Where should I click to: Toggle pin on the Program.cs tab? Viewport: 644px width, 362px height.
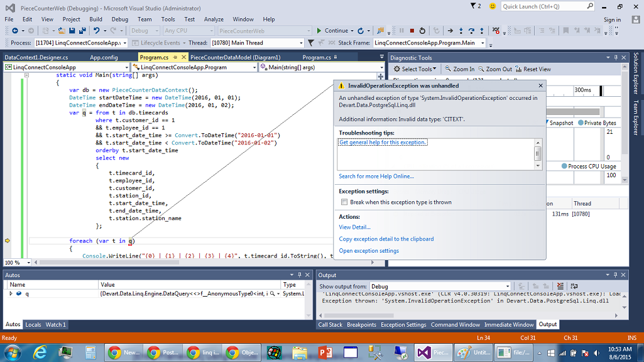tap(175, 58)
